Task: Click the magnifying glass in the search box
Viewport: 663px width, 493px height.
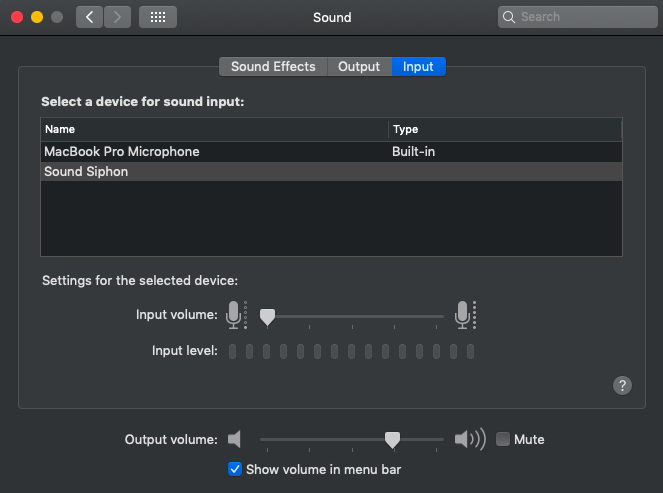Action: click(509, 17)
